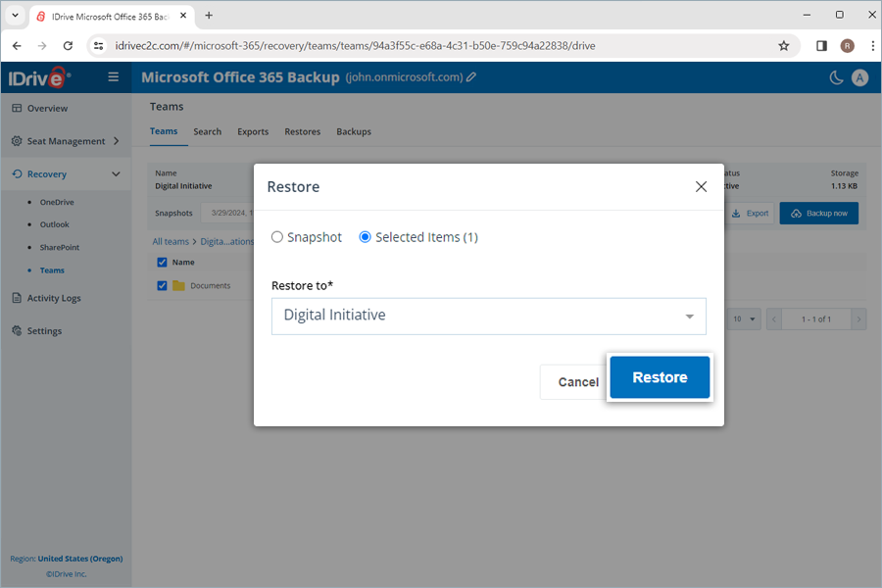Open the Chrome three-dot menu
Viewport: 882px width, 588px height.
[x=872, y=46]
